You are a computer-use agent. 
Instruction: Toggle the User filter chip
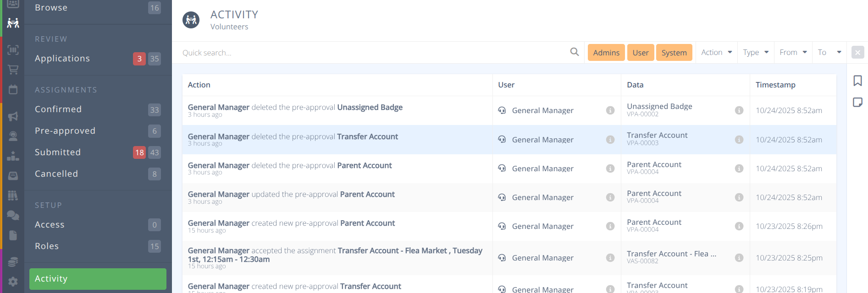640,53
